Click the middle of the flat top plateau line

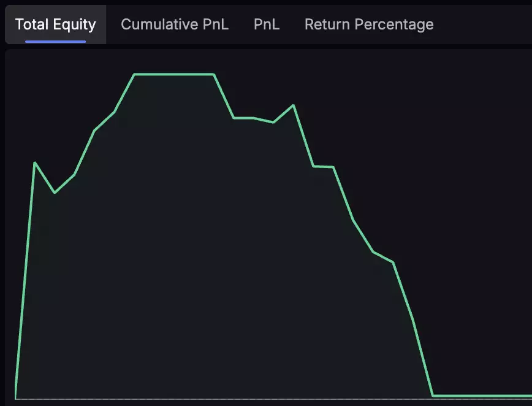pyautogui.click(x=174, y=74)
